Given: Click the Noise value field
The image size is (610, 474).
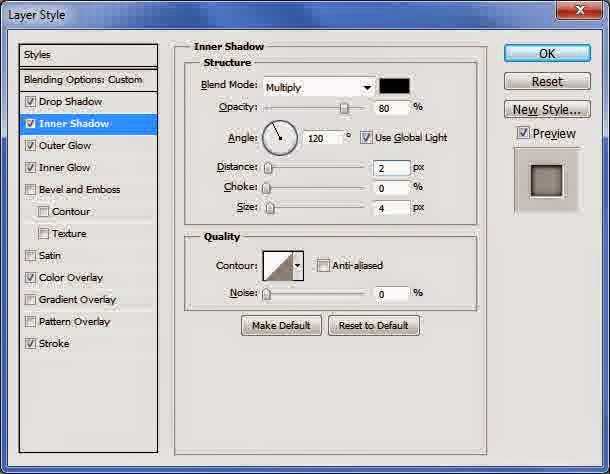Looking at the screenshot, I should (392, 294).
